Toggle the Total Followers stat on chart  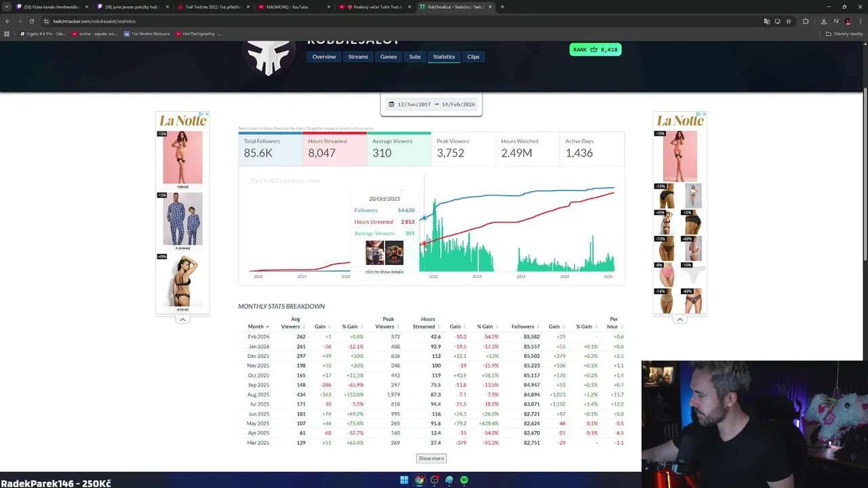tap(271, 148)
